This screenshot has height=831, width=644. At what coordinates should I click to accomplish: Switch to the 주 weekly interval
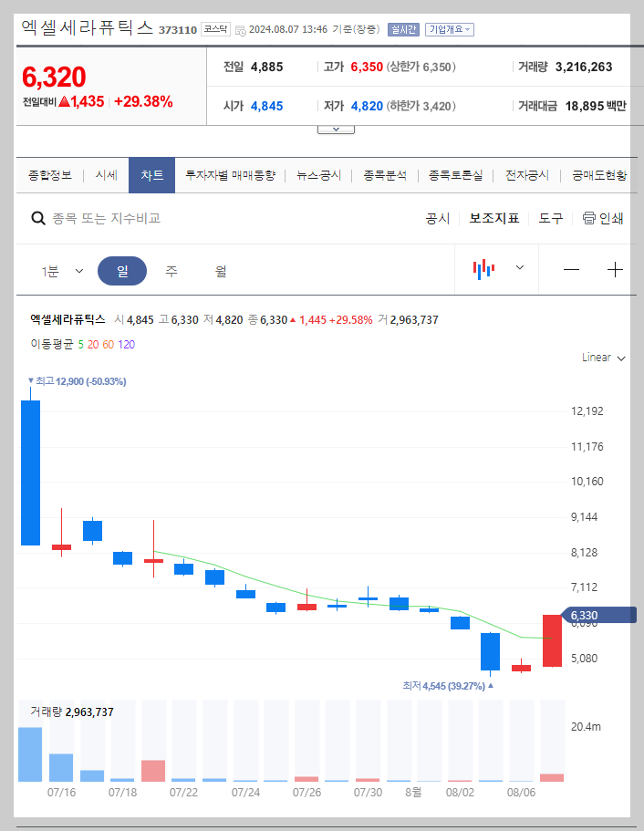click(171, 272)
